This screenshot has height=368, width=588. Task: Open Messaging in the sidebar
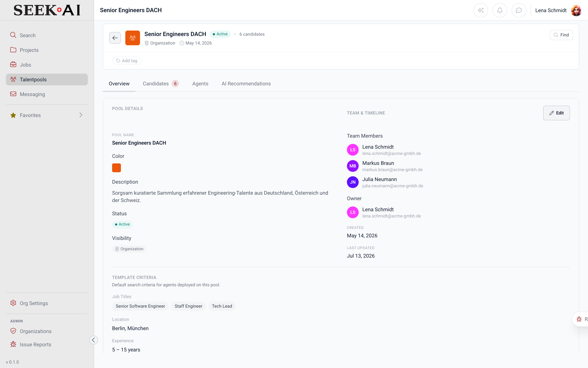click(47, 94)
